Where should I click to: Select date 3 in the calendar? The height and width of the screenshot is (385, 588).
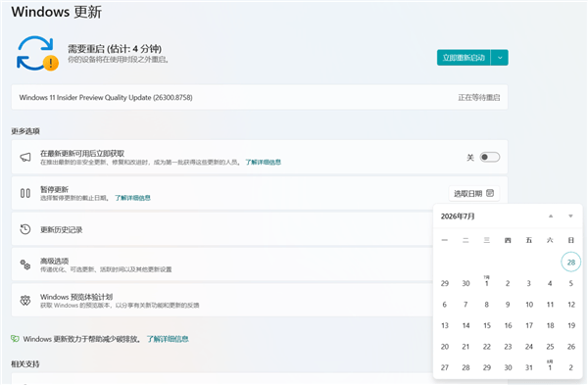(x=528, y=283)
